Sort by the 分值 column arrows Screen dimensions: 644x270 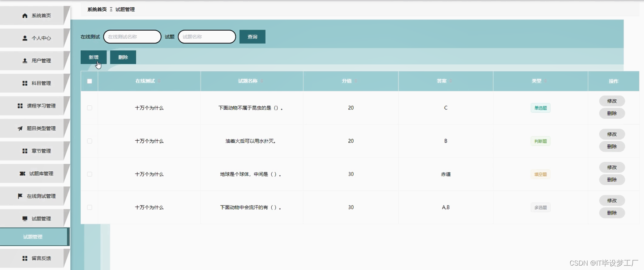tap(356, 81)
